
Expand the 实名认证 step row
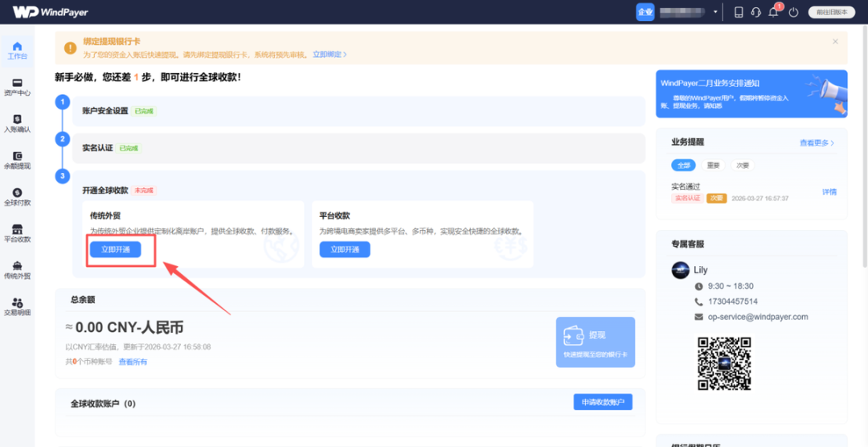click(x=358, y=148)
